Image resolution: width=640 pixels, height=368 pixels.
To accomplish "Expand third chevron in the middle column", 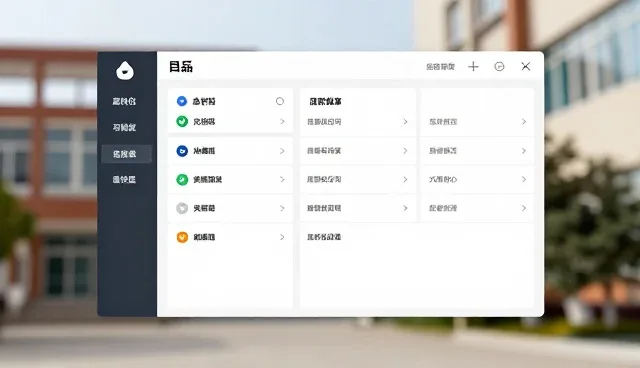I will point(405,180).
